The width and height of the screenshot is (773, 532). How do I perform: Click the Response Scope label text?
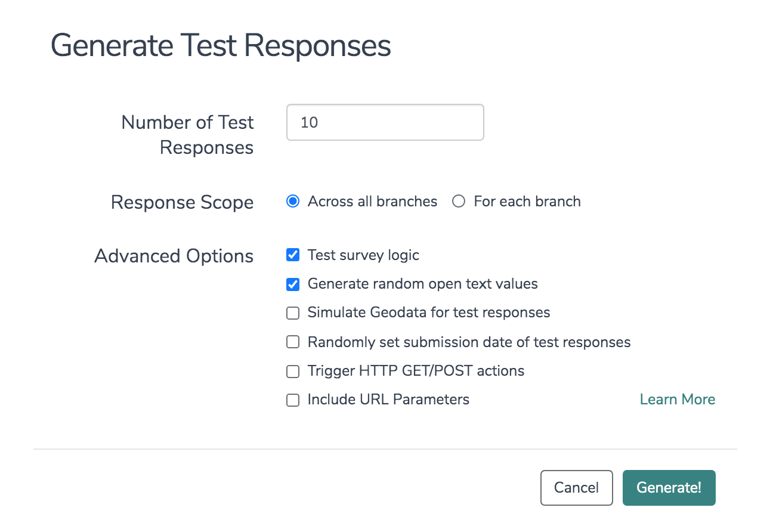[x=183, y=203]
